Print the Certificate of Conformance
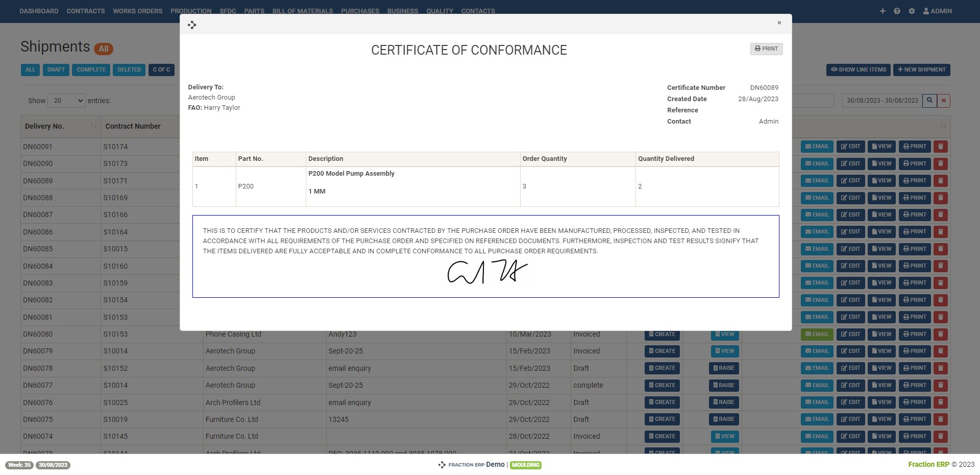This screenshot has width=980, height=475. (x=766, y=49)
